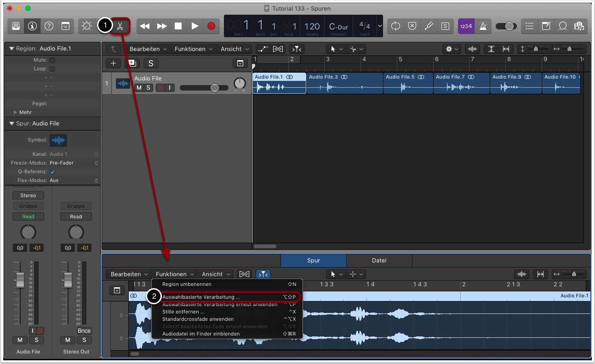Open the Library via the inbox icon
This screenshot has width=595, height=364.
[x=16, y=26]
